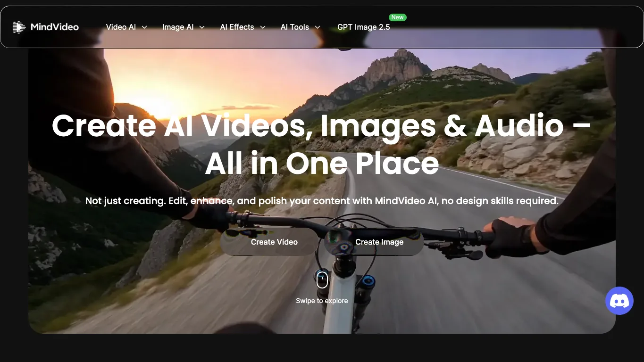This screenshot has width=644, height=362.
Task: Open the AI Effects menu label
Action: tap(237, 27)
